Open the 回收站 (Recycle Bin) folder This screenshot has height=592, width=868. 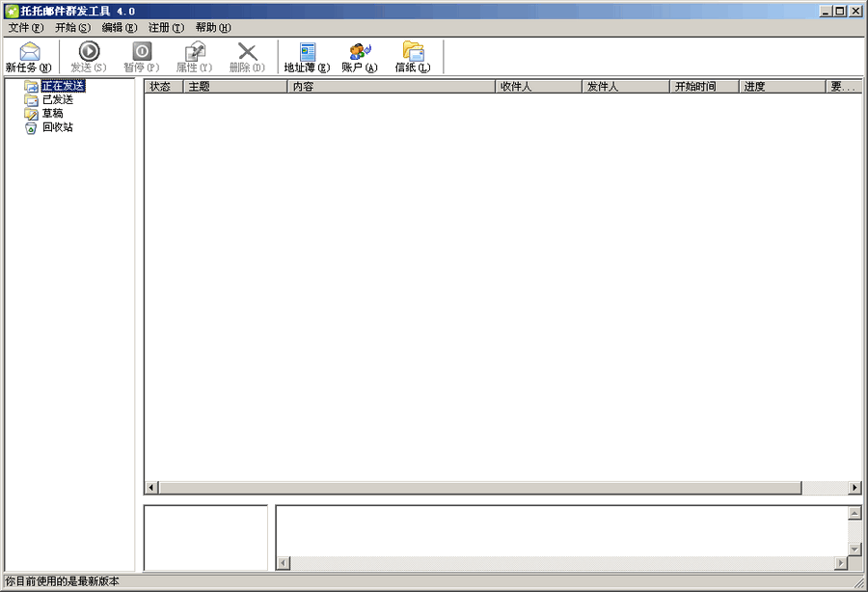click(57, 126)
